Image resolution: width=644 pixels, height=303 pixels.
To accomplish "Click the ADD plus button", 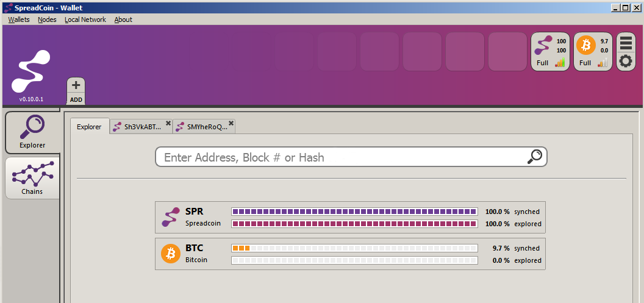I will (76, 91).
